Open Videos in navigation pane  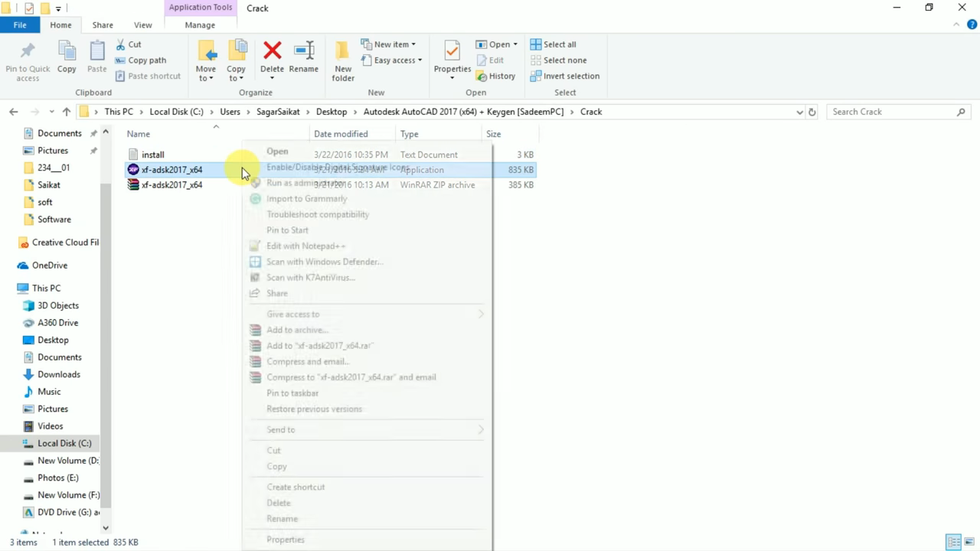51,425
